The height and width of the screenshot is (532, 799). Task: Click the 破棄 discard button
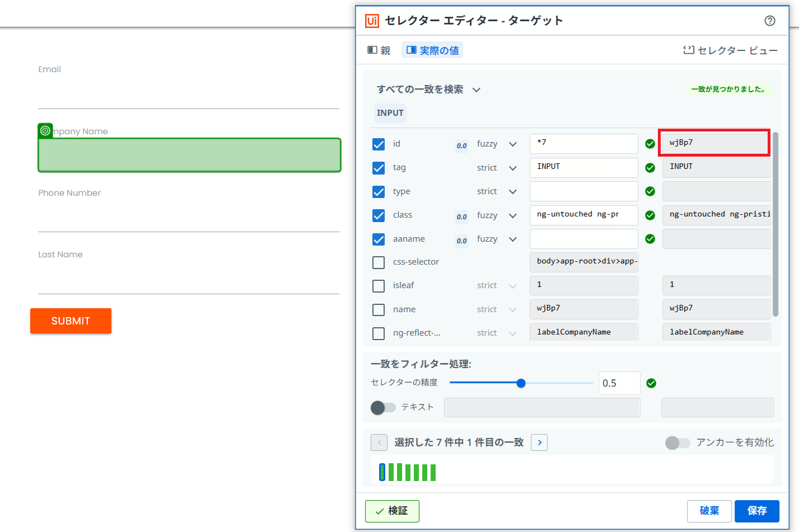[709, 511]
